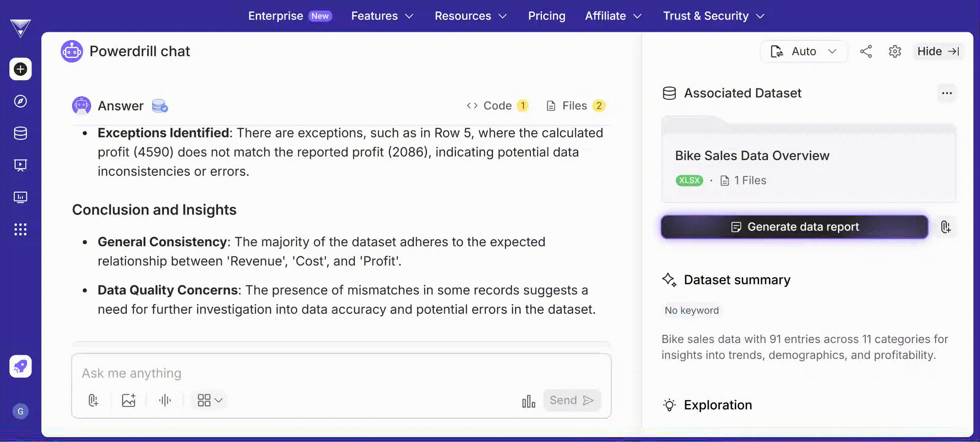The width and height of the screenshot is (980, 442).
Task: Open the compass Discover icon in sidebar
Action: tap(20, 101)
